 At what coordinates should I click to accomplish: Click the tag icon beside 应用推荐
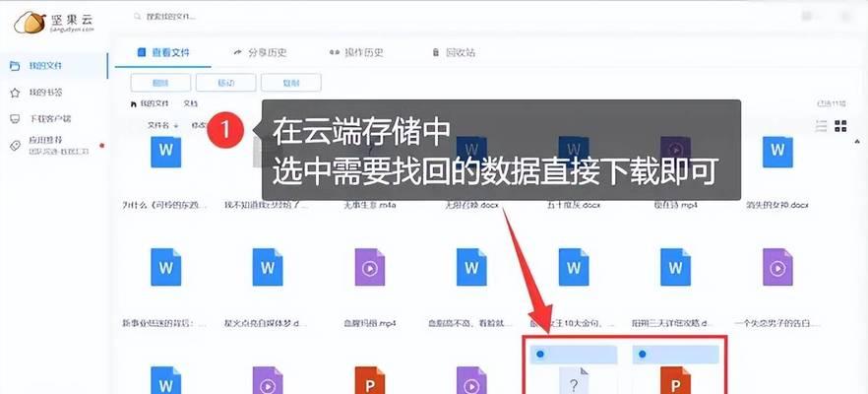tap(15, 146)
